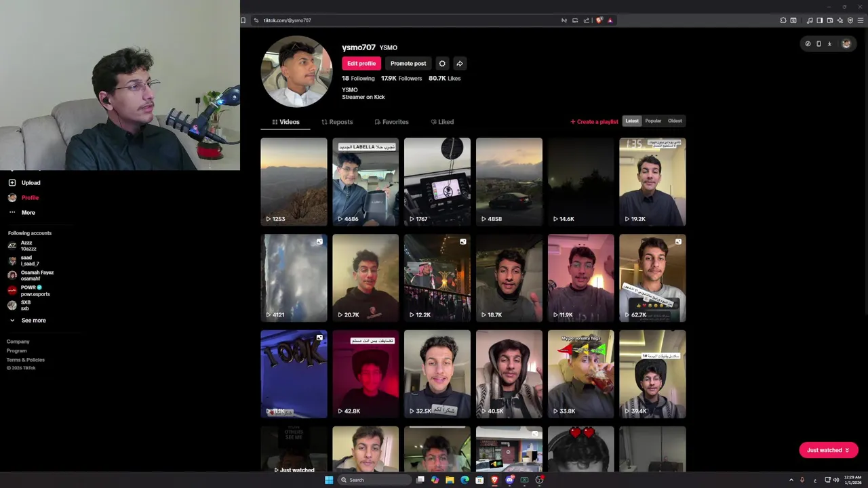
Task: Click the browser address bar URL
Action: tap(288, 20)
